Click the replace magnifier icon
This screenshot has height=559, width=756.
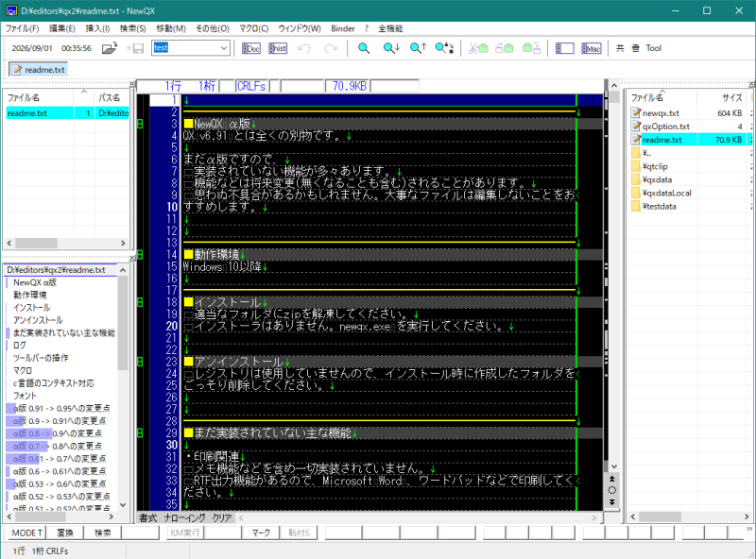[444, 48]
